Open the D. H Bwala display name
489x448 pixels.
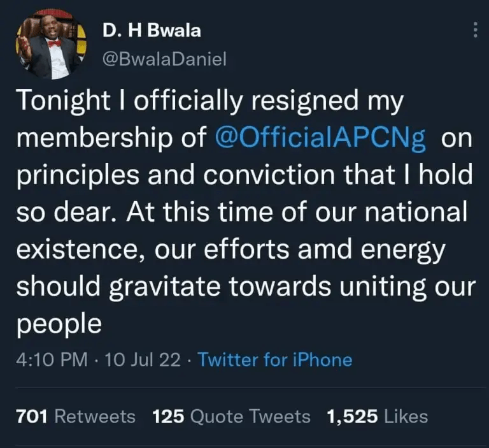pyautogui.click(x=141, y=31)
